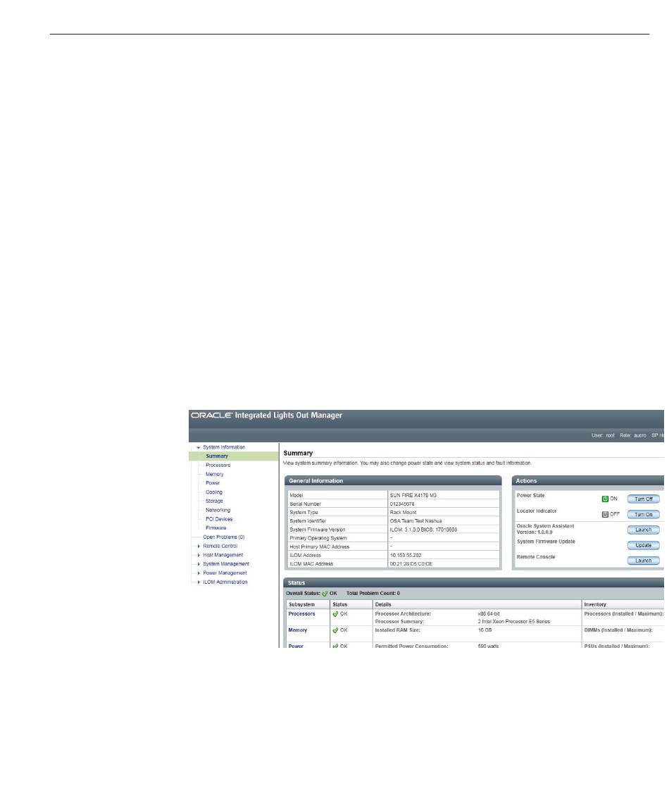Launch Oracle System Assistant
This screenshot has width=669, height=812.
[x=644, y=530]
